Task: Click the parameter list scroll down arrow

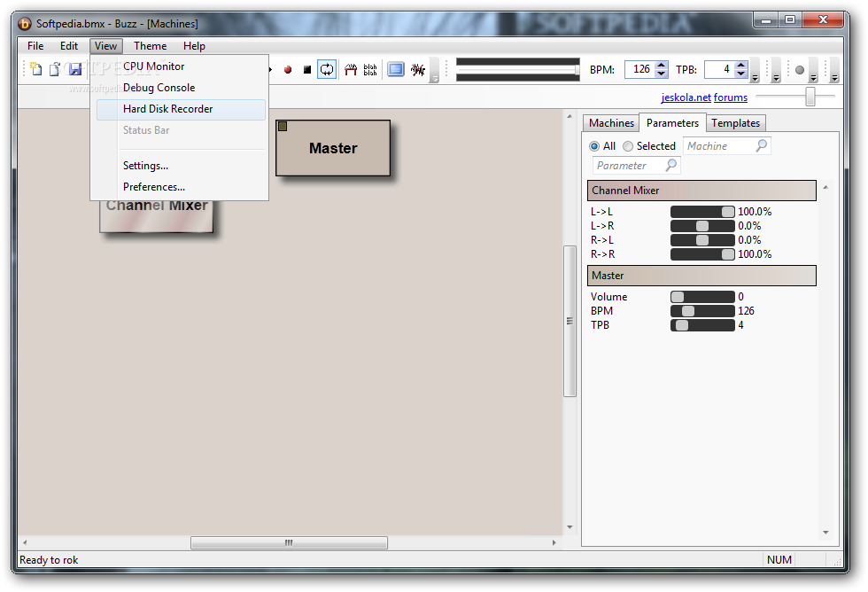Action: click(825, 533)
